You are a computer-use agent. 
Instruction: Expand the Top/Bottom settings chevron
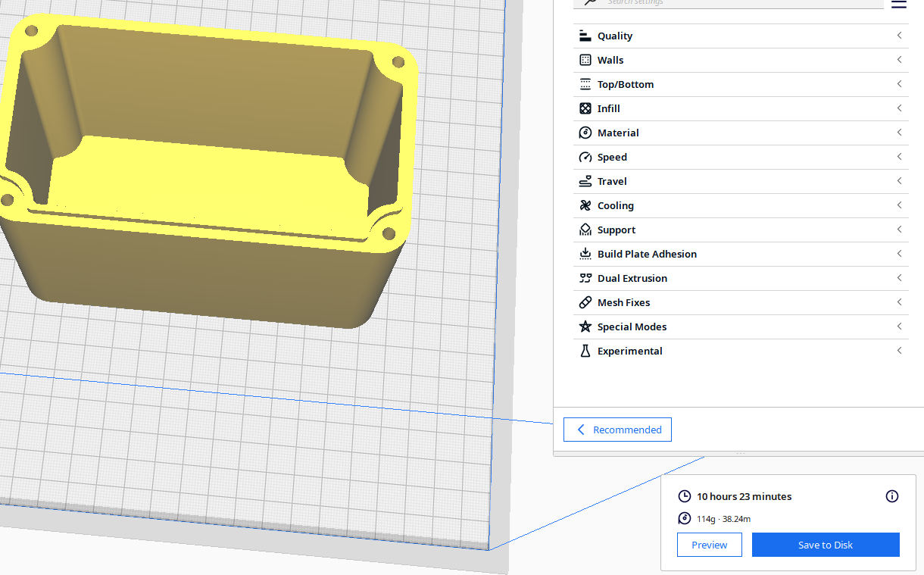click(x=899, y=84)
